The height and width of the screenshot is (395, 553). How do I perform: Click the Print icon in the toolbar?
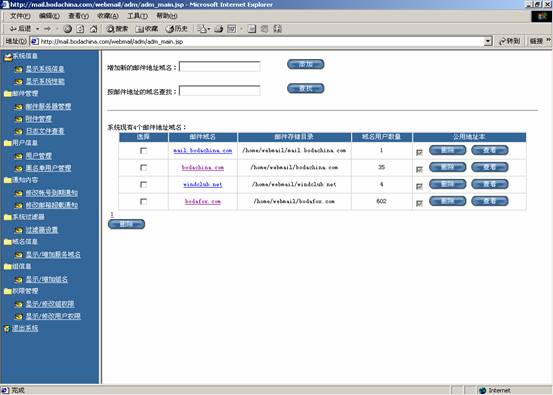pos(218,29)
